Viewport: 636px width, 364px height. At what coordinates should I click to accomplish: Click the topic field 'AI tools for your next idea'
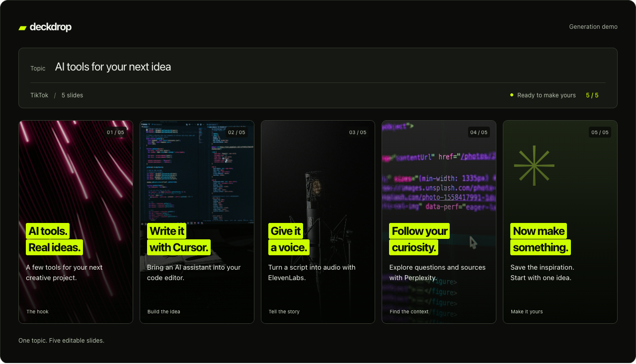coord(113,67)
